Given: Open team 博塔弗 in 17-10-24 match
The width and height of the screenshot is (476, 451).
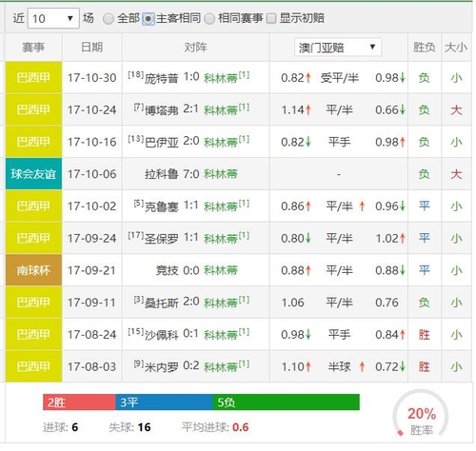Looking at the screenshot, I should click(x=161, y=110).
